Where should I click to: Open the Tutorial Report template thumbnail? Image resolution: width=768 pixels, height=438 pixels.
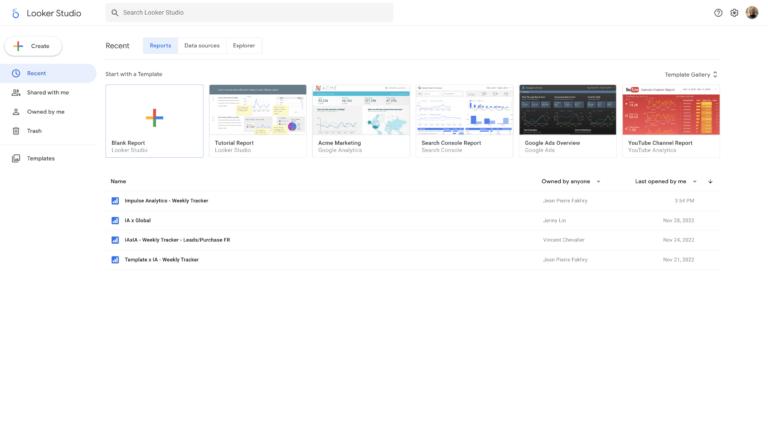(x=258, y=110)
